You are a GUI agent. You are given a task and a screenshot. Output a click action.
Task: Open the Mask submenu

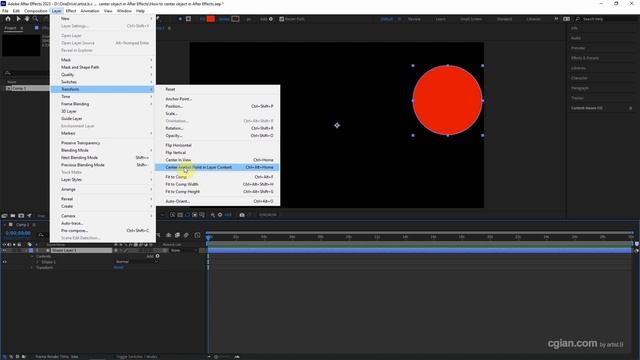(103, 60)
